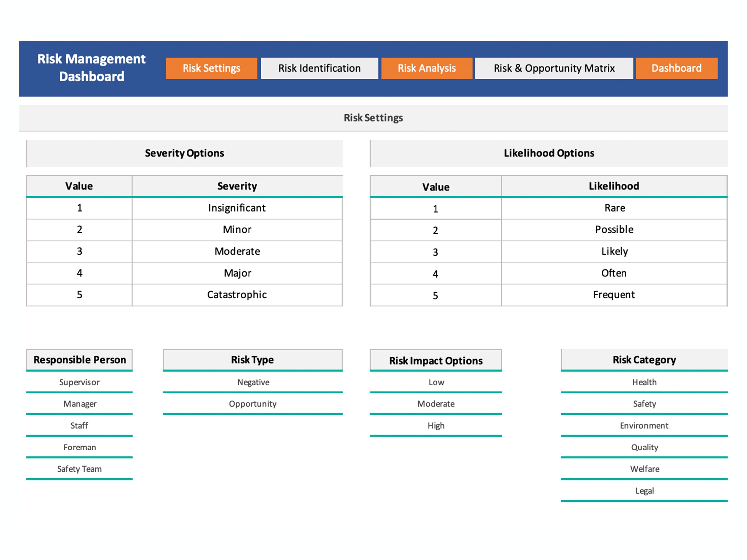Select Safety Team from responsible persons

tap(79, 469)
